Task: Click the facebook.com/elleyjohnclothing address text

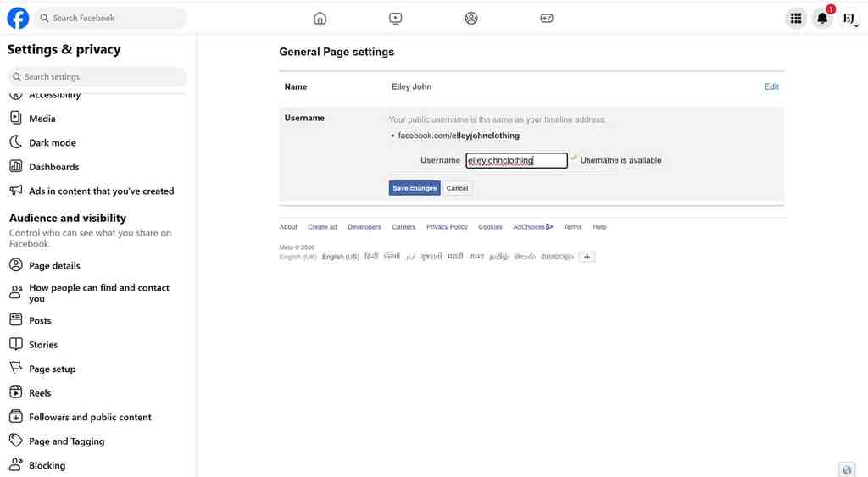Action: (x=459, y=136)
